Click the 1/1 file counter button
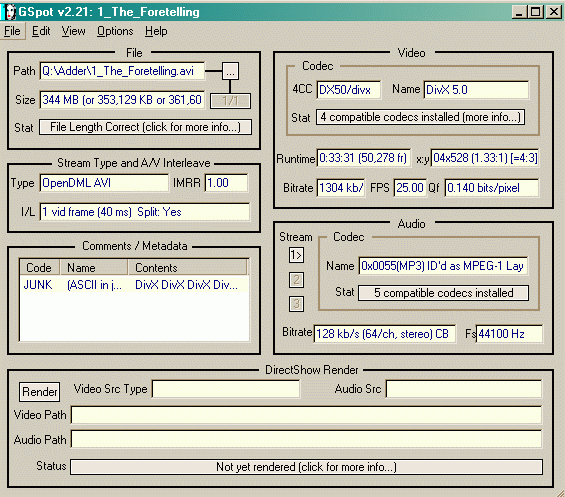Viewport: 565px width, 497px height. click(x=230, y=101)
